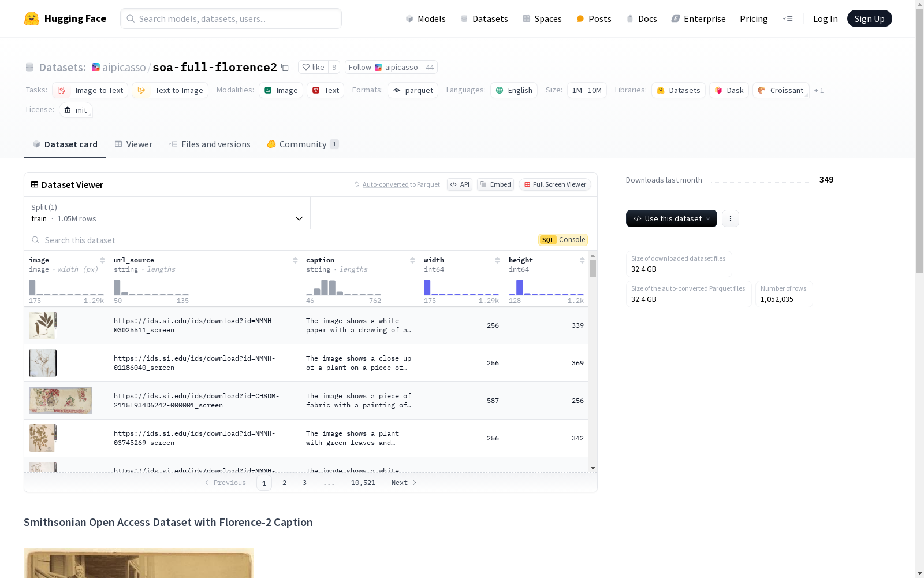Click the first row plant drawing thumbnail

[43, 325]
